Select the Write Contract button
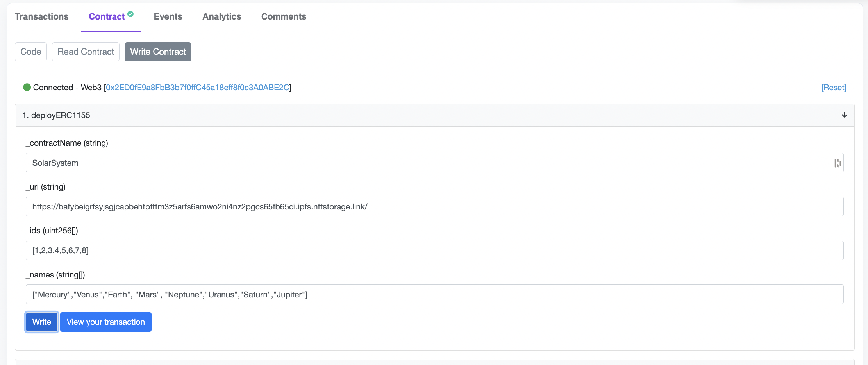868x365 pixels. click(158, 52)
